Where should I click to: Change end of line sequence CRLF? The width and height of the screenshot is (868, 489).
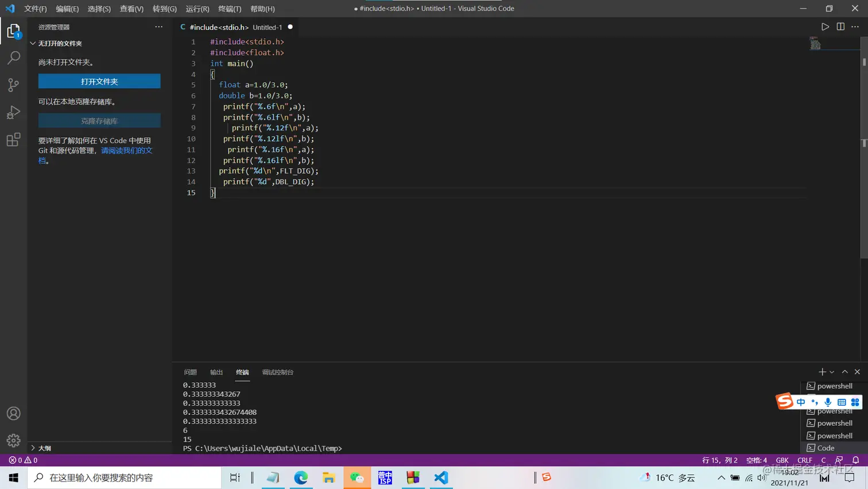pyautogui.click(x=805, y=460)
